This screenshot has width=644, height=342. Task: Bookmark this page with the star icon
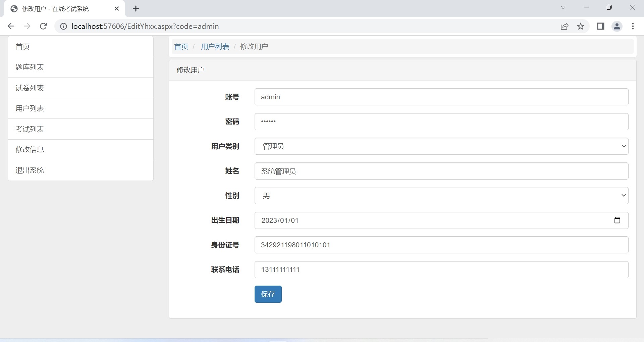point(581,26)
